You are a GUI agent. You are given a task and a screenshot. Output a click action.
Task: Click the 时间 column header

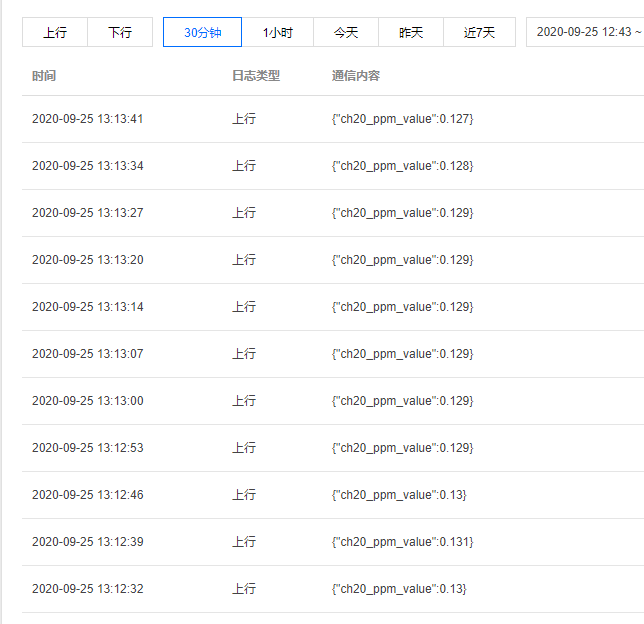click(44, 76)
